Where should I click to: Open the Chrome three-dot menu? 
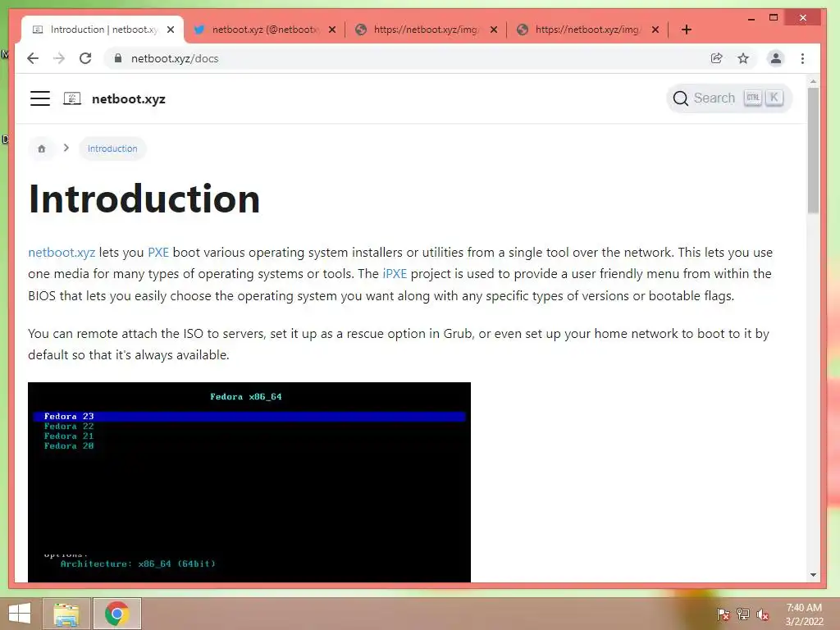pos(802,58)
